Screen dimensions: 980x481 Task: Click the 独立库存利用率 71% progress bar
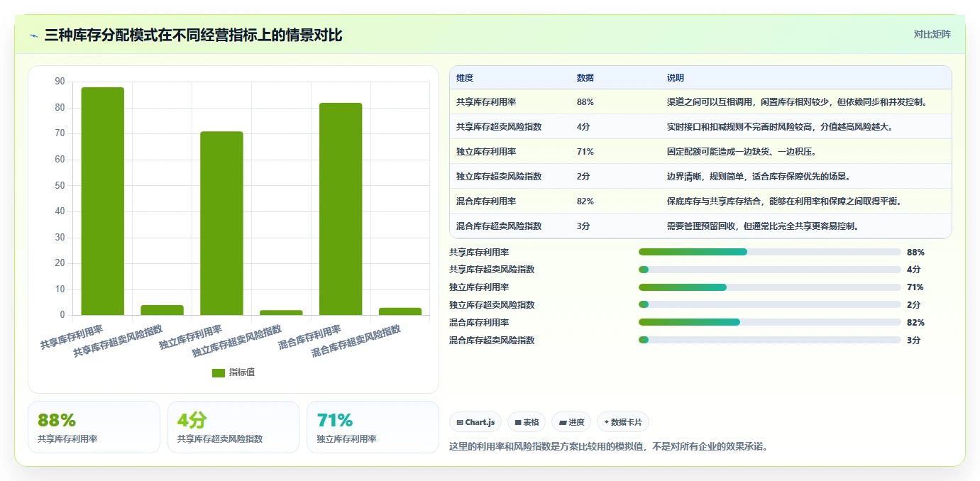point(770,287)
